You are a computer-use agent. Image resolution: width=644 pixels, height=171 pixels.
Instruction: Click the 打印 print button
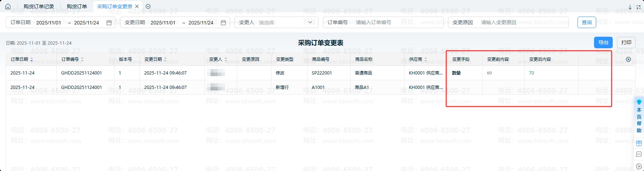(x=626, y=42)
